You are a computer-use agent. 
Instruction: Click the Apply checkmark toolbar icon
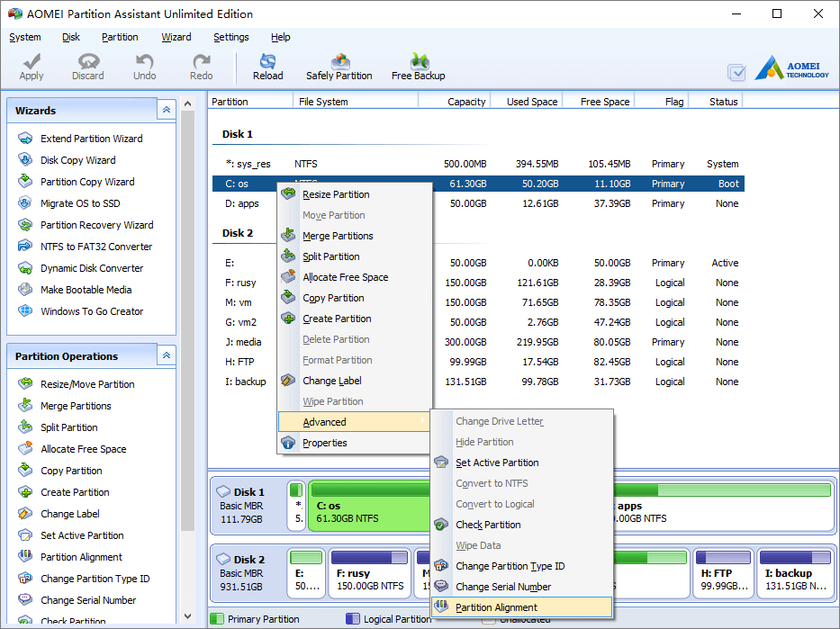point(32,62)
